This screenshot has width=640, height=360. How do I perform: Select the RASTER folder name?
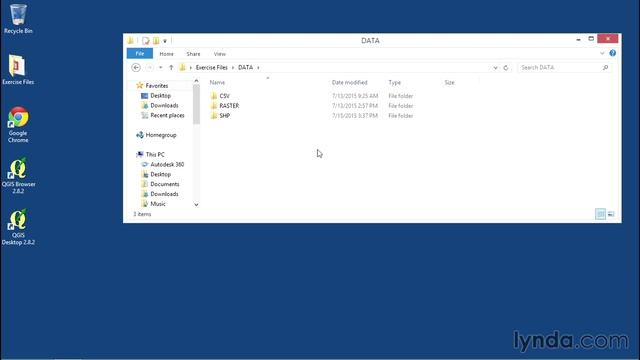pos(229,106)
